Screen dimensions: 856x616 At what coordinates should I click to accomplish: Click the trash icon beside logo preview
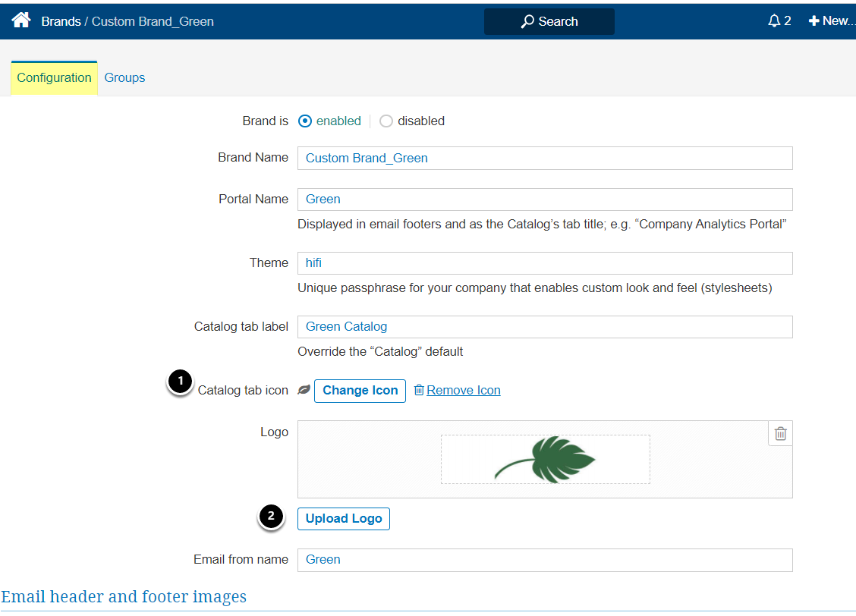tap(780, 434)
